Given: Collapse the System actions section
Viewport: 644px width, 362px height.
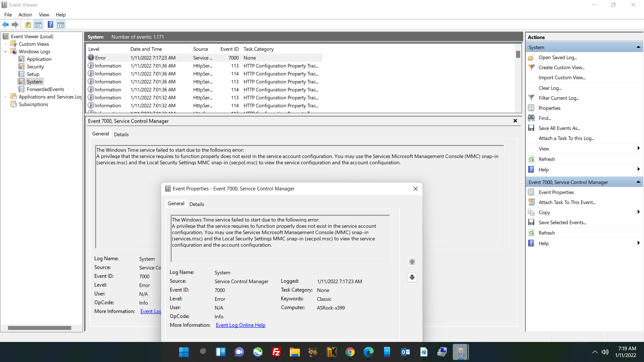Looking at the screenshot, I should click(x=638, y=47).
